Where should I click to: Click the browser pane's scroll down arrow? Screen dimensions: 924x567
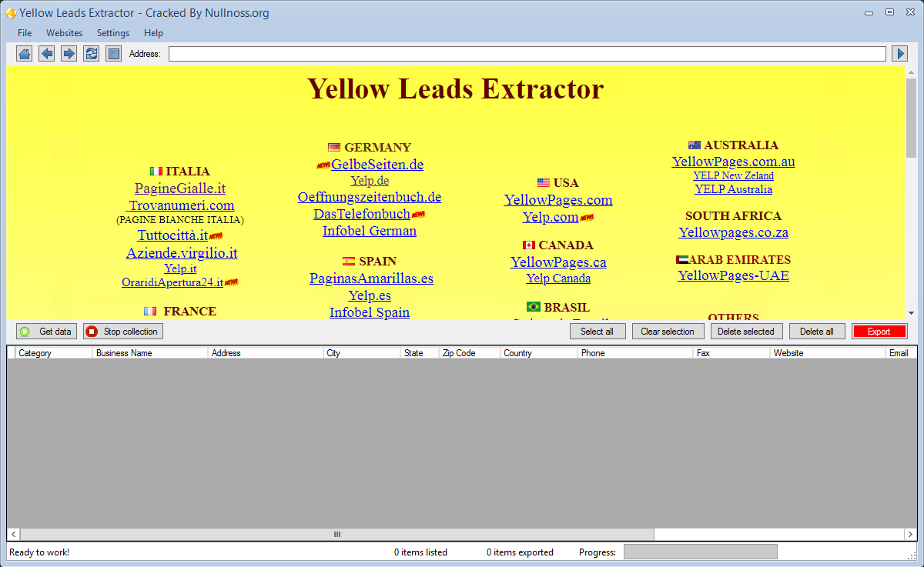point(911,313)
